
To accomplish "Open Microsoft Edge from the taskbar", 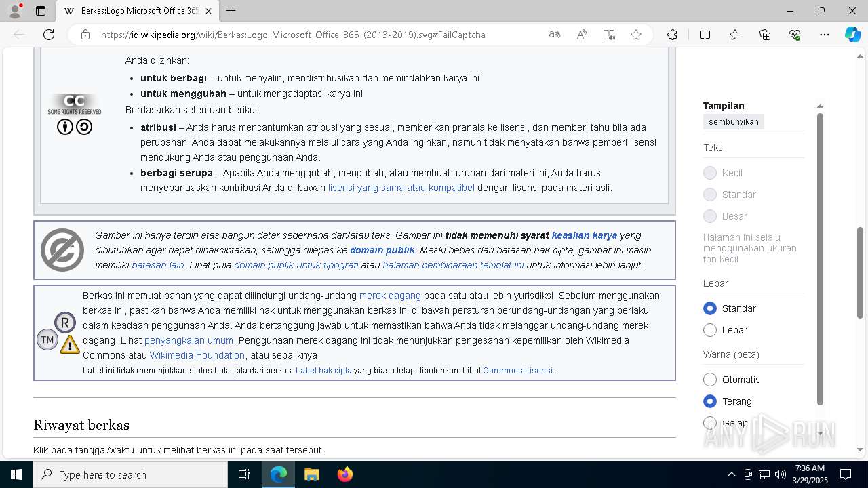I will coord(279,474).
